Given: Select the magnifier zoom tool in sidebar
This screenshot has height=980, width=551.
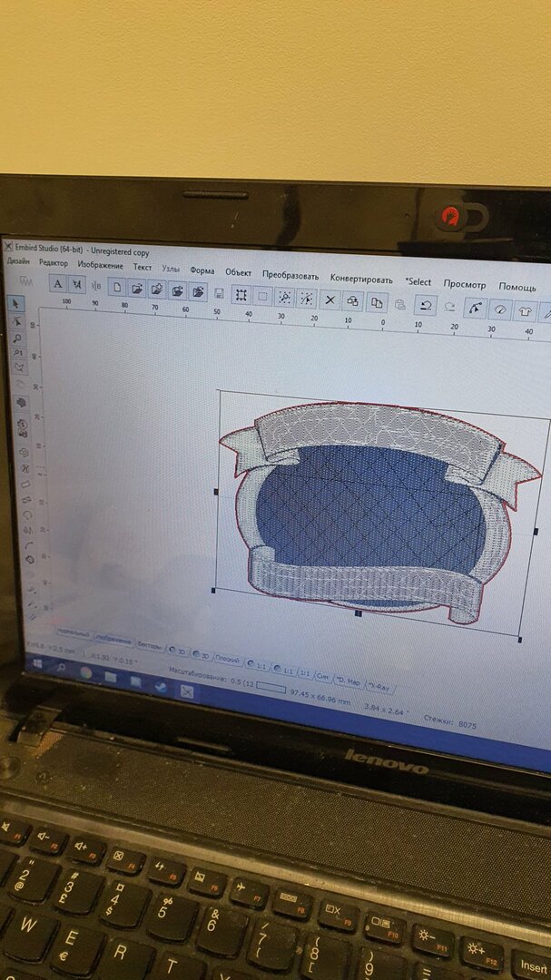Looking at the screenshot, I should pos(18,338).
